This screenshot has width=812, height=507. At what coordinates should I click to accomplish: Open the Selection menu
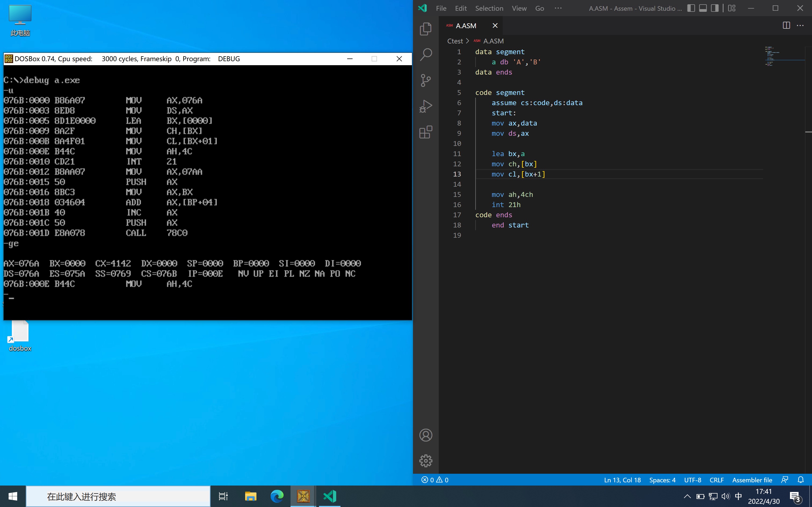click(489, 8)
